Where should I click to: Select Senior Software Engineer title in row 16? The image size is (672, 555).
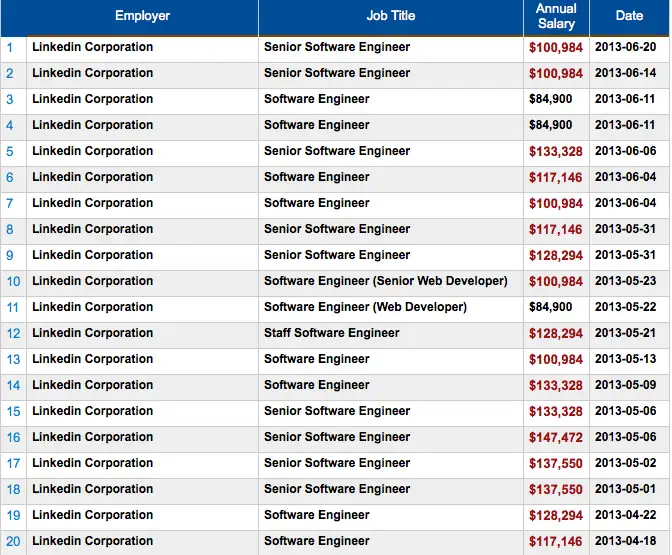coord(337,437)
